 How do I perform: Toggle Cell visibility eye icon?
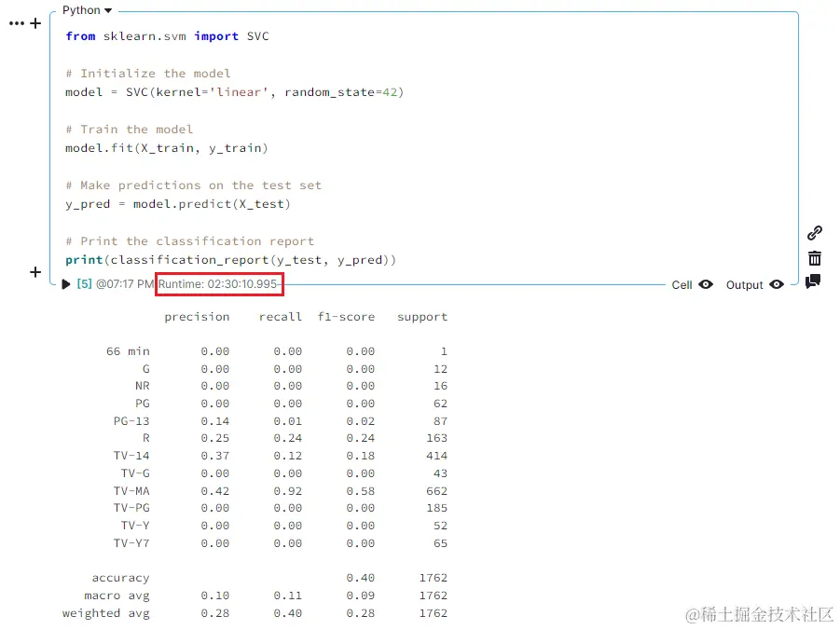[706, 284]
